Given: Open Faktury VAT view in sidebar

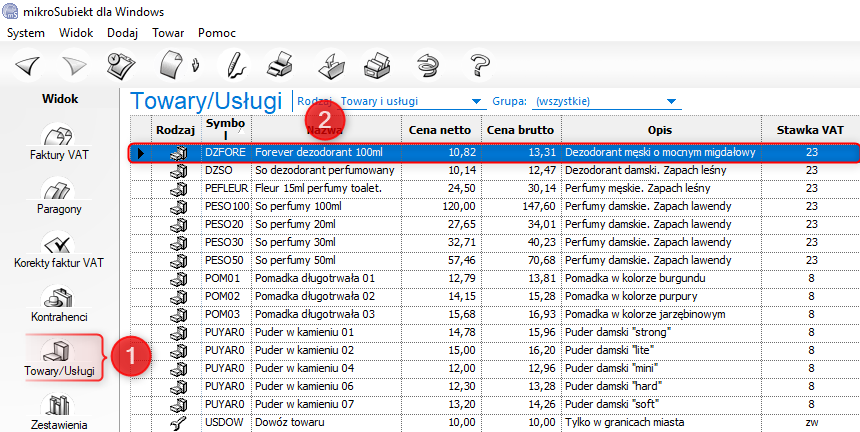Looking at the screenshot, I should point(59,143).
